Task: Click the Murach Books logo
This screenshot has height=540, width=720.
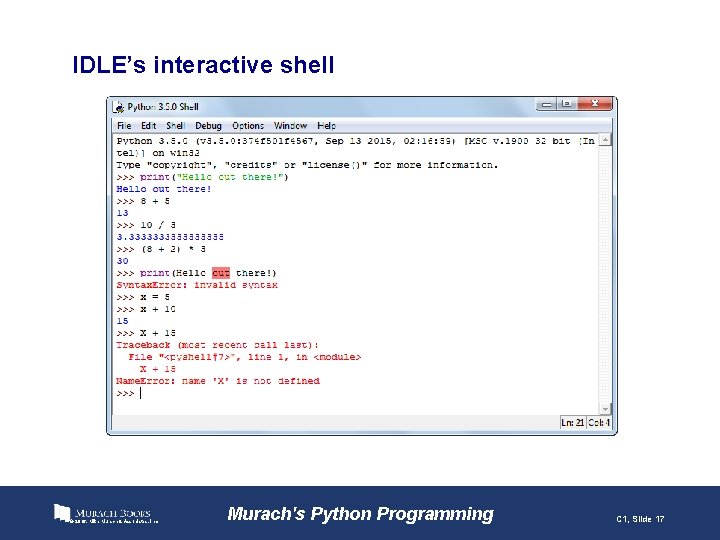Action: pyautogui.click(x=106, y=514)
